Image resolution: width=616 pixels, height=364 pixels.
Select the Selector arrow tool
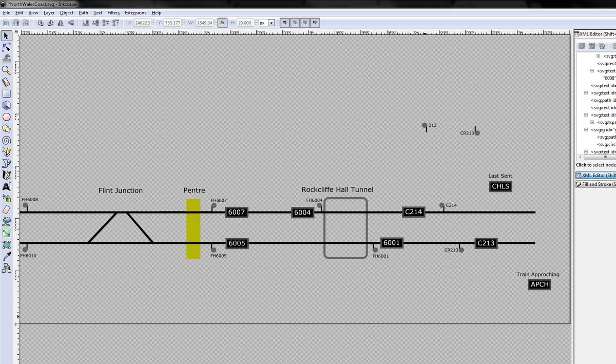pos(7,36)
